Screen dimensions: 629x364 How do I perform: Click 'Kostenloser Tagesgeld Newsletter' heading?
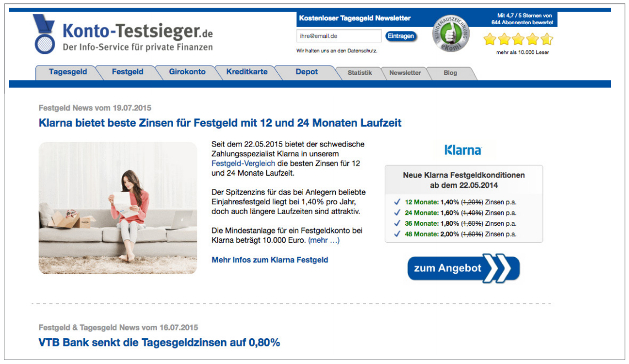click(354, 18)
